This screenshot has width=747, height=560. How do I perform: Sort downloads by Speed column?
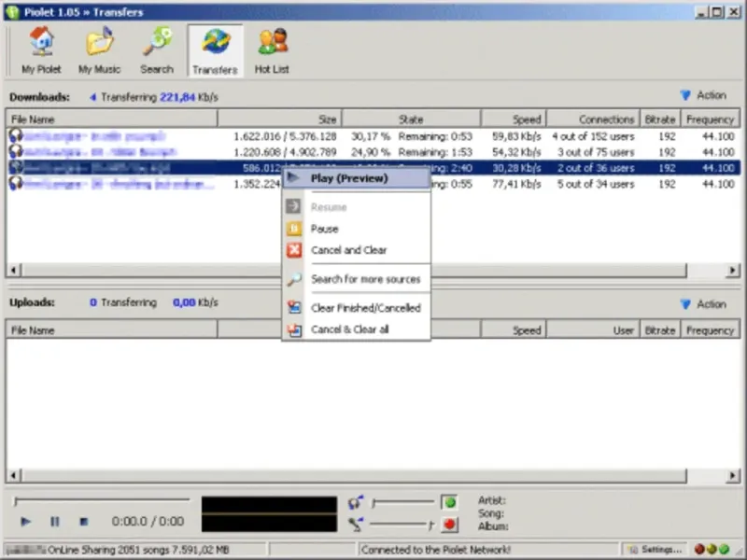(x=514, y=119)
